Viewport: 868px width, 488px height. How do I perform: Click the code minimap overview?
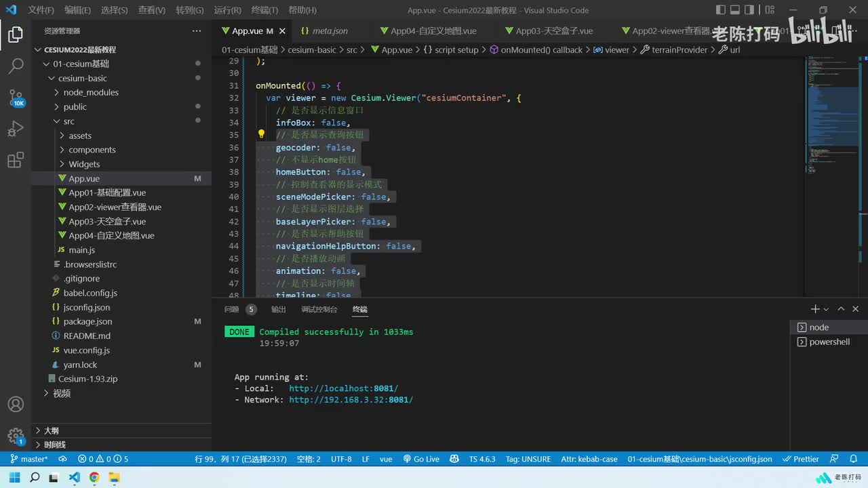[x=823, y=115]
